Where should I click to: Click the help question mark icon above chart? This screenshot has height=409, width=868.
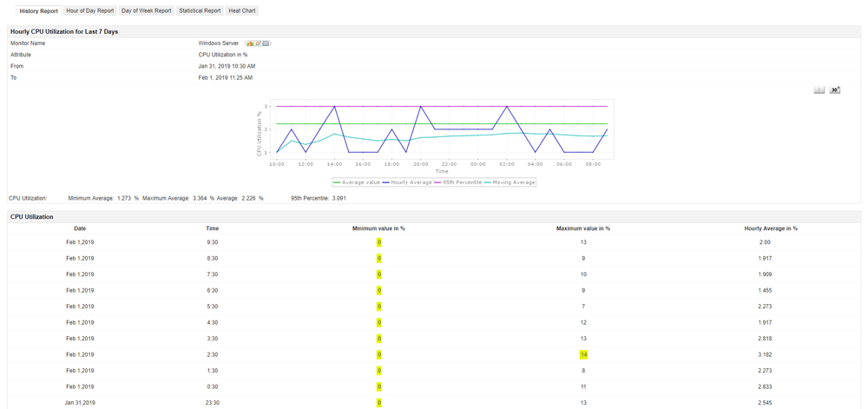[x=819, y=90]
